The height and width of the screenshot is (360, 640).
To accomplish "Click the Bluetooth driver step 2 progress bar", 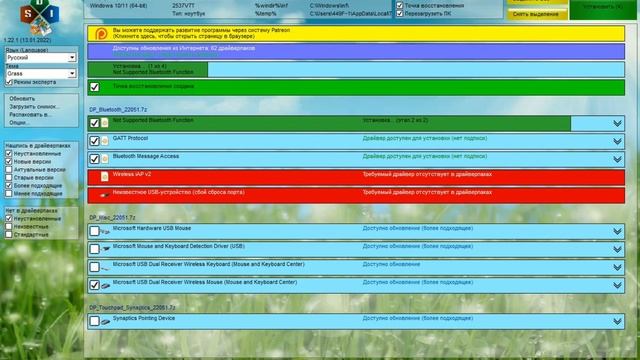I will [x=356, y=123].
